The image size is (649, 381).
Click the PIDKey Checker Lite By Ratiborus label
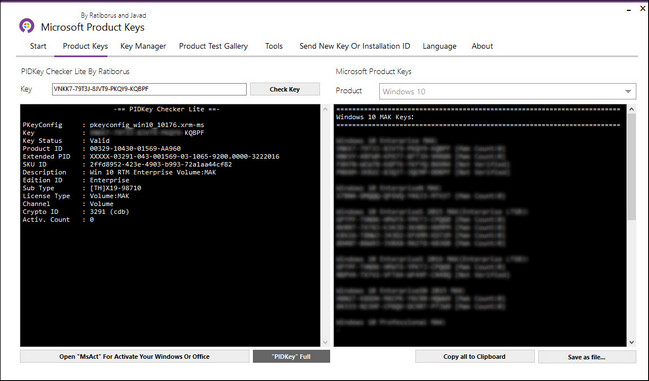pyautogui.click(x=75, y=71)
